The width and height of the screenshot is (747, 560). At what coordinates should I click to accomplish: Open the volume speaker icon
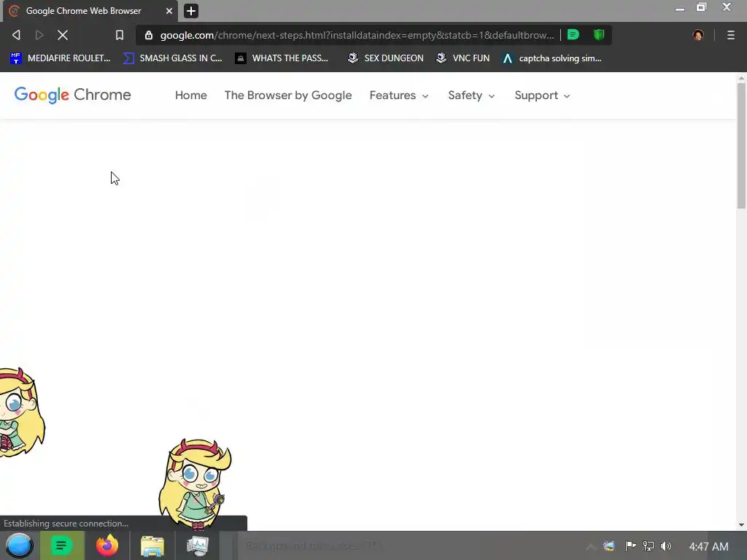point(665,546)
